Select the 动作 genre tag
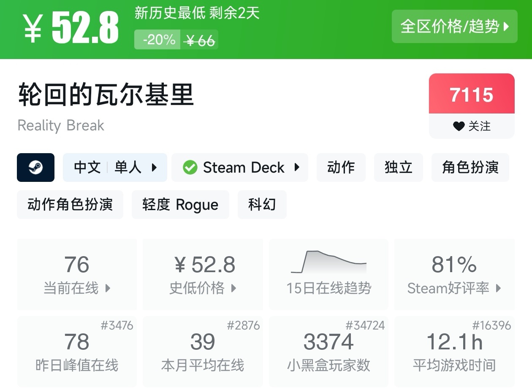The height and width of the screenshot is (392, 532). point(341,168)
